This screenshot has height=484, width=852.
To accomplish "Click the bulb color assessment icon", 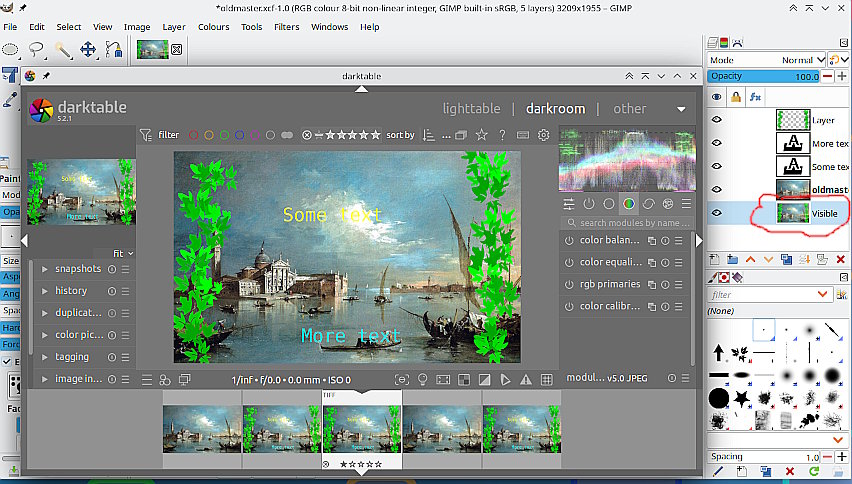I will [422, 379].
